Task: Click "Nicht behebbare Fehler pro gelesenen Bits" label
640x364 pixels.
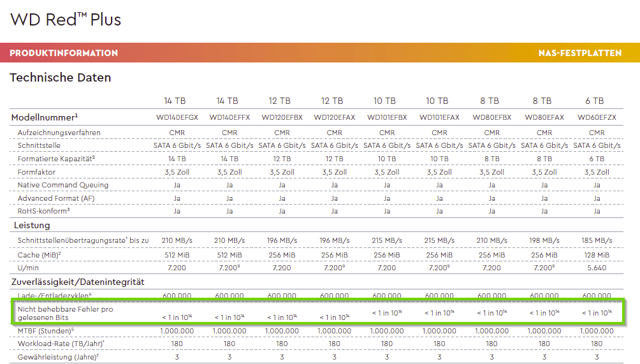Action: pos(65,314)
